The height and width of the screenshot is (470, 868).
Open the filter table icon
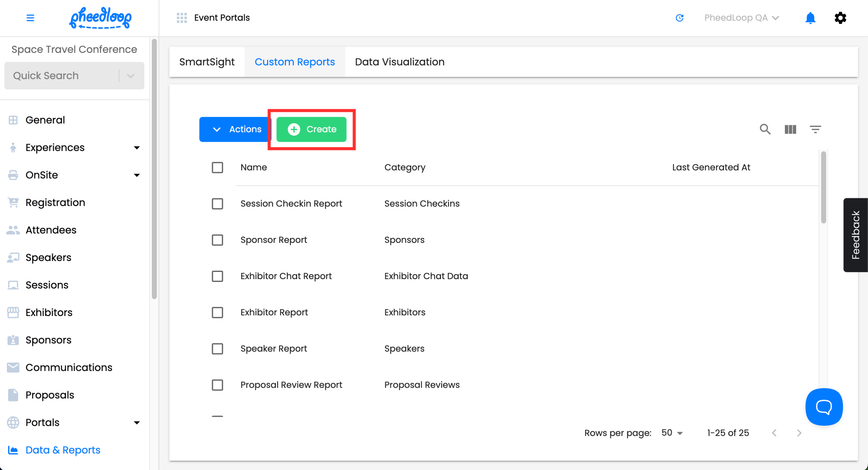click(x=815, y=129)
